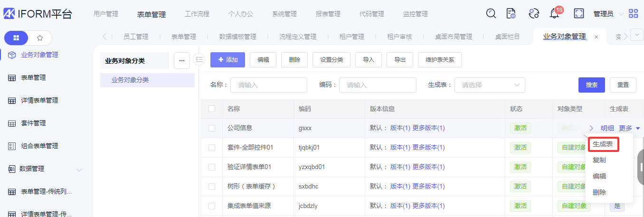Open the app grid icon at top right
644x217 pixels.
(x=634, y=14)
